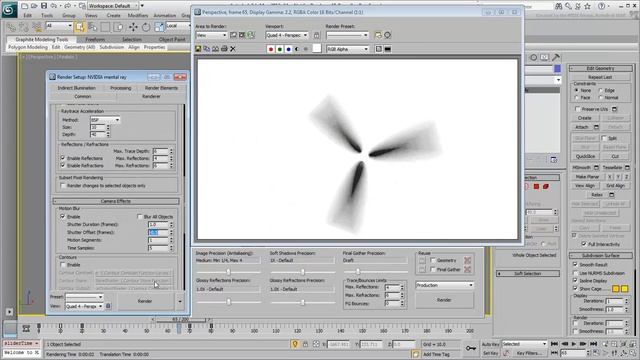Toggle Full Interactivity checkbox
The height and width of the screenshot is (360, 640).
pyautogui.click(x=584, y=244)
